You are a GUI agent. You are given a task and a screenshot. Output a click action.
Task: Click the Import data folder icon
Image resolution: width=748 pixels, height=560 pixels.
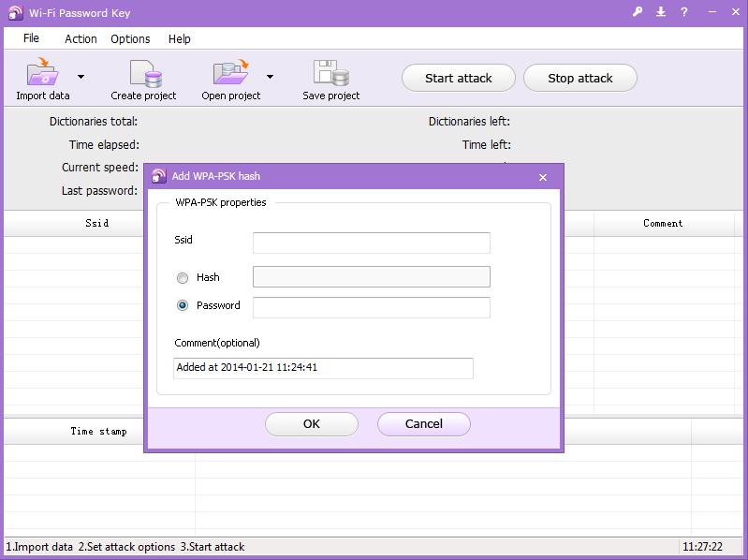pos(42,73)
